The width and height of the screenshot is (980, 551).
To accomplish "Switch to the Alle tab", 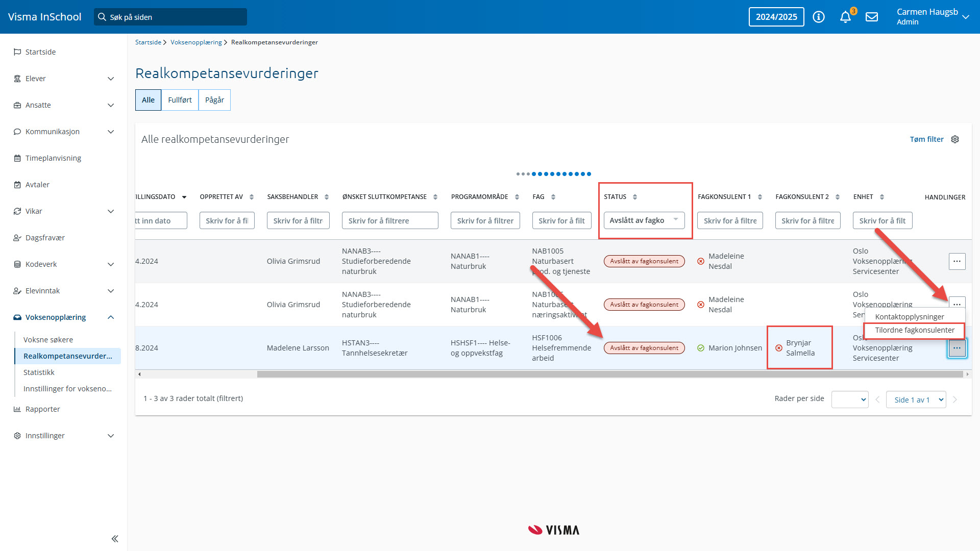I will (149, 100).
